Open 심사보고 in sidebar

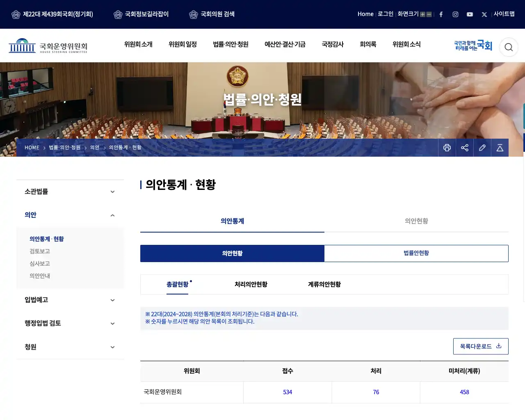(40, 264)
